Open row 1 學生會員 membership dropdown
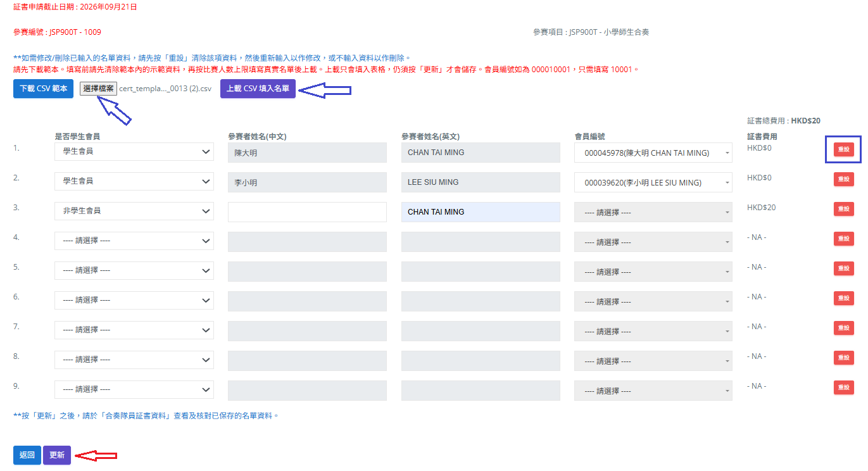This screenshot has width=868, height=471. 134,152
